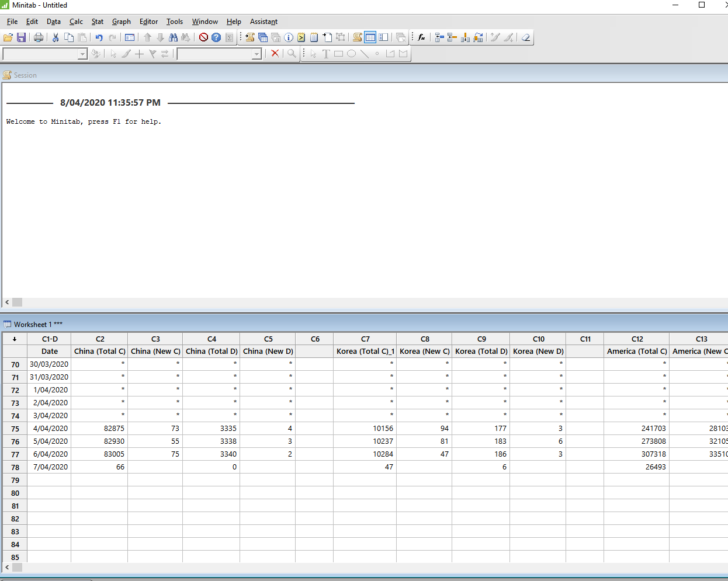Open the Stat menu

98,22
